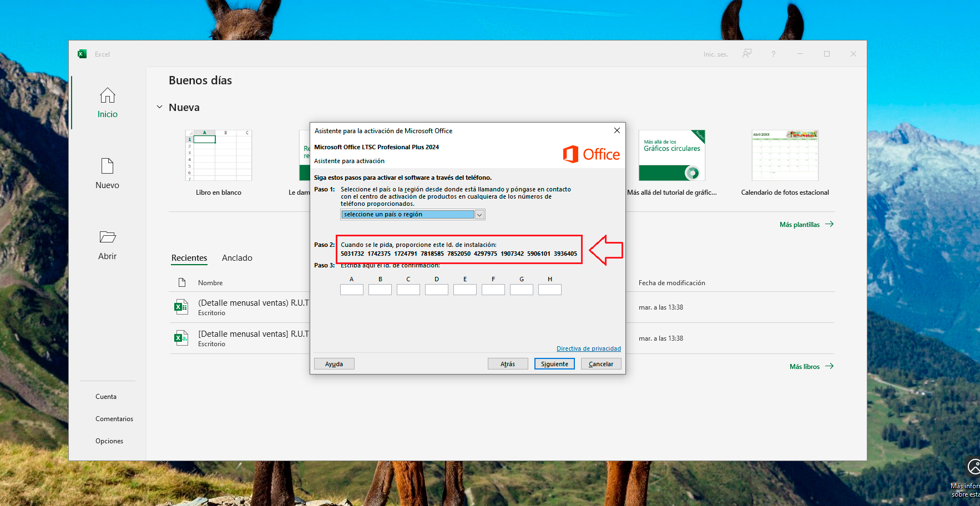Open the Directiva de privacidad link
The width and height of the screenshot is (980, 506).
[x=588, y=348]
